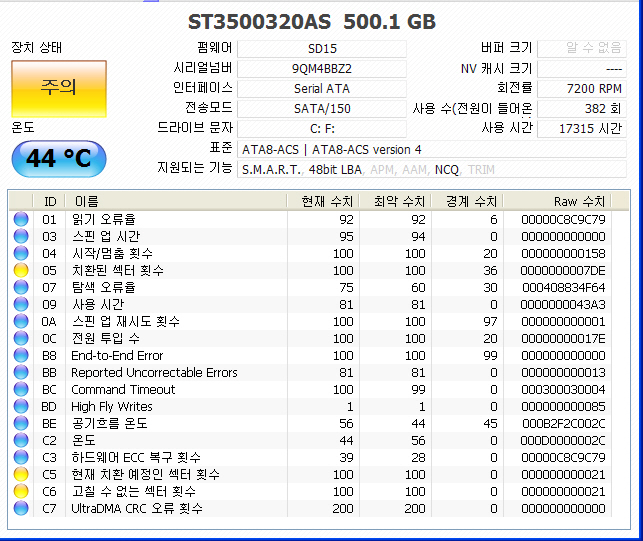Click raw value 000000000085
The width and height of the screenshot is (643, 541).
click(563, 406)
